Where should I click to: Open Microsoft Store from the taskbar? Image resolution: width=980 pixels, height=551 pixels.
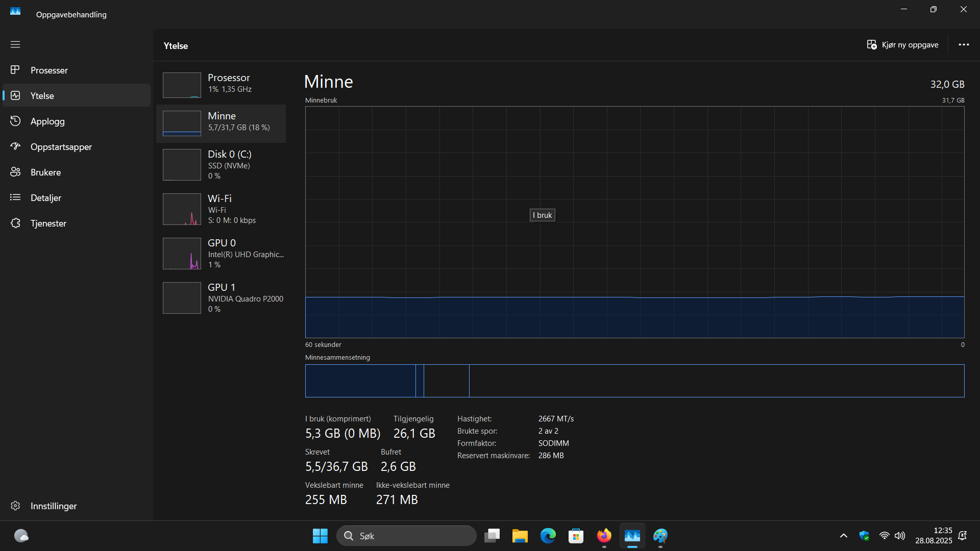(576, 536)
